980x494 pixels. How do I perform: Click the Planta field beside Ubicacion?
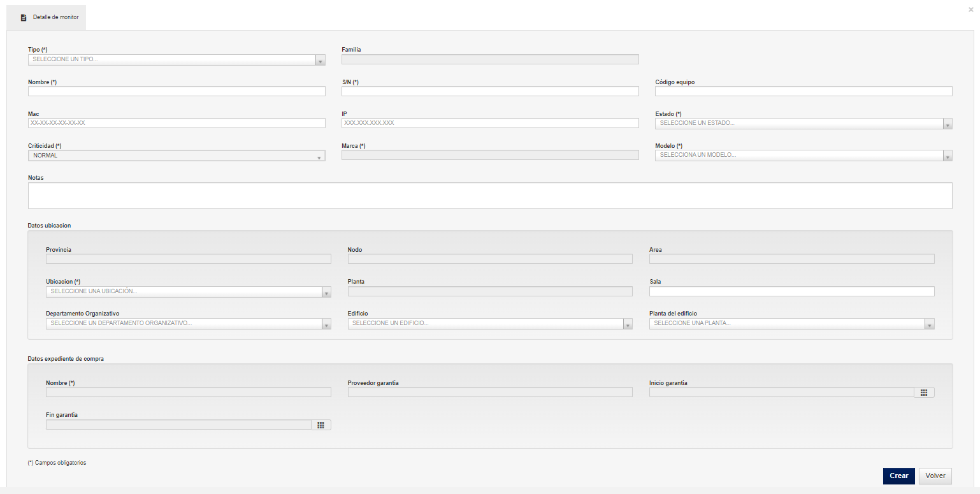pos(490,291)
